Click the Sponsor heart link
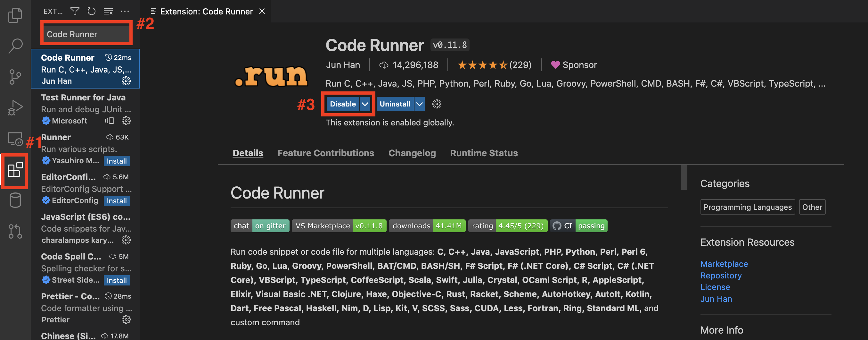The width and height of the screenshot is (868, 340). pyautogui.click(x=574, y=65)
